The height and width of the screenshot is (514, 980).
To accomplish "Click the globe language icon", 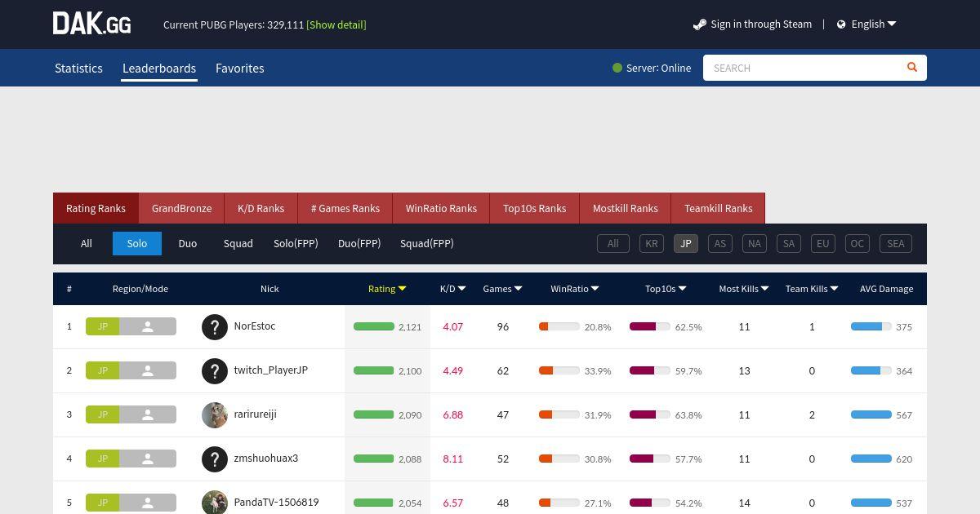I will (841, 24).
